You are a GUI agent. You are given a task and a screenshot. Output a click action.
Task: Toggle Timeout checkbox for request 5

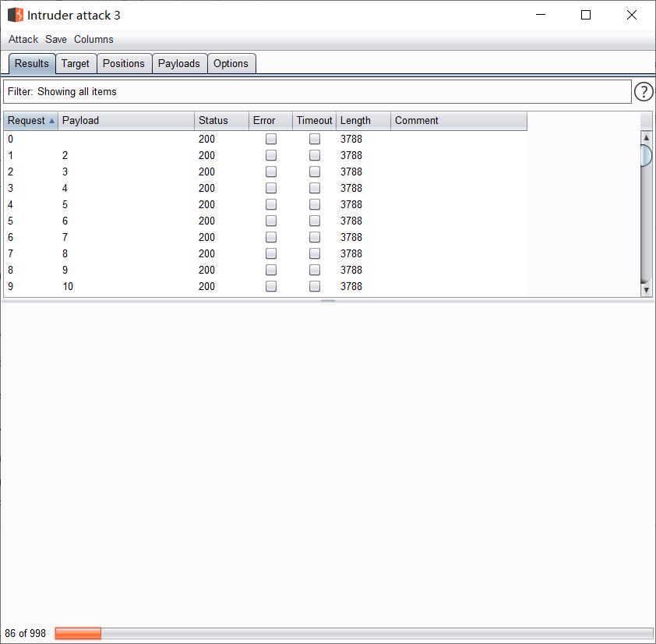pyautogui.click(x=315, y=221)
